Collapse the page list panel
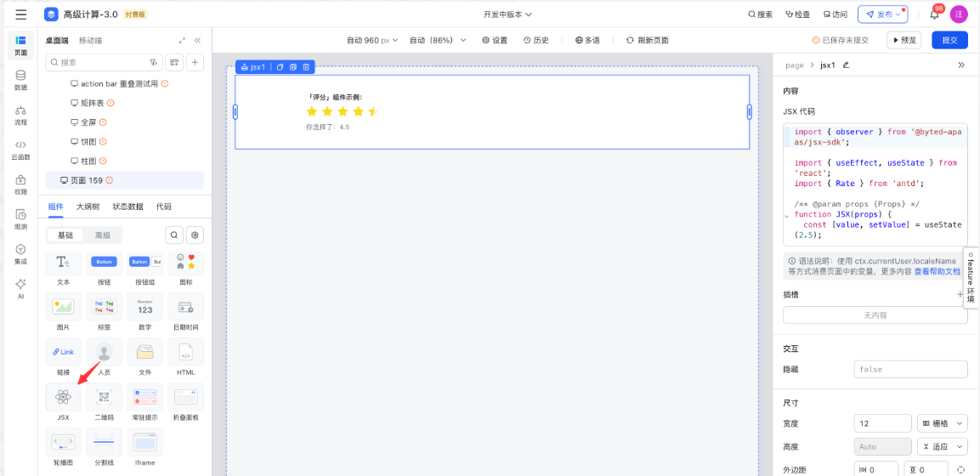Image resolution: width=980 pixels, height=476 pixels. point(197,41)
